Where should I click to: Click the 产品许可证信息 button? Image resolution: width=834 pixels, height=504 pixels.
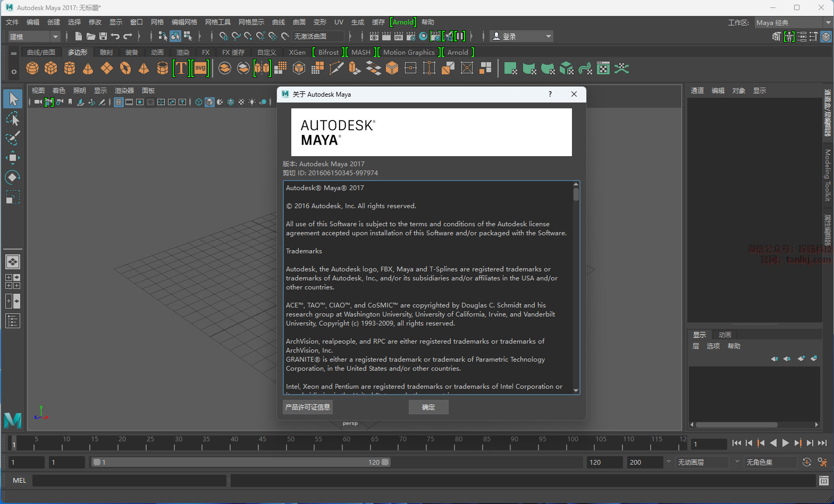308,407
